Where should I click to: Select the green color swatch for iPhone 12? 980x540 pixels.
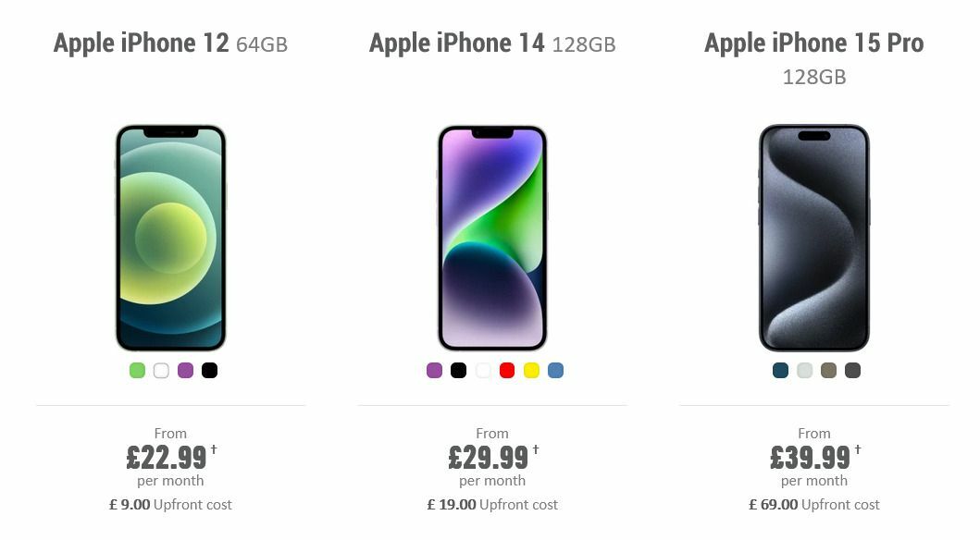click(x=137, y=371)
